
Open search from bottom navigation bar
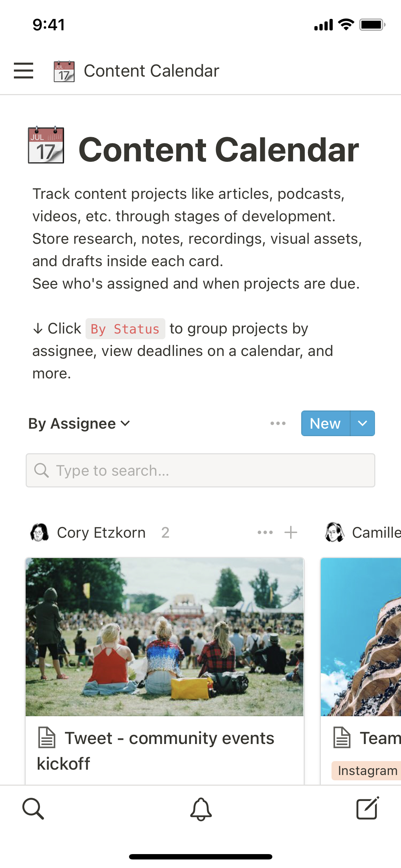pos(33,808)
